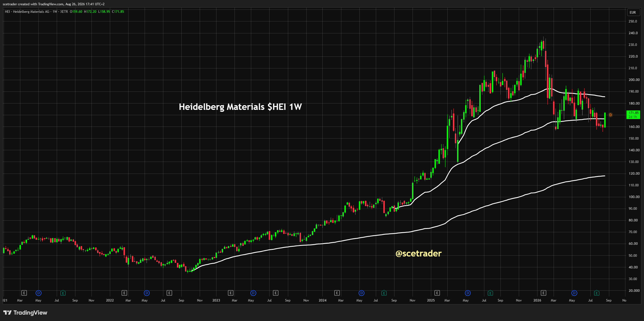Image resolution: width=644 pixels, height=321 pixels.
Task: Open the D dividend marker near May 2023
Action: click(253, 293)
